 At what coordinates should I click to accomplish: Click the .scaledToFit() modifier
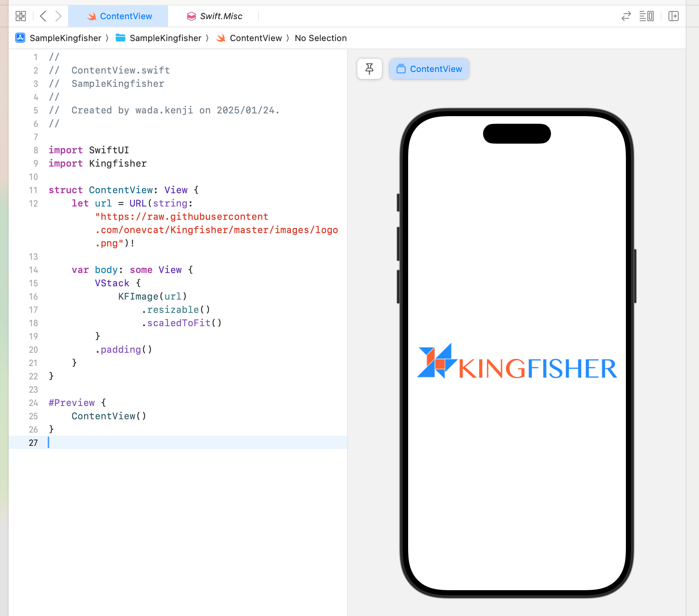182,323
